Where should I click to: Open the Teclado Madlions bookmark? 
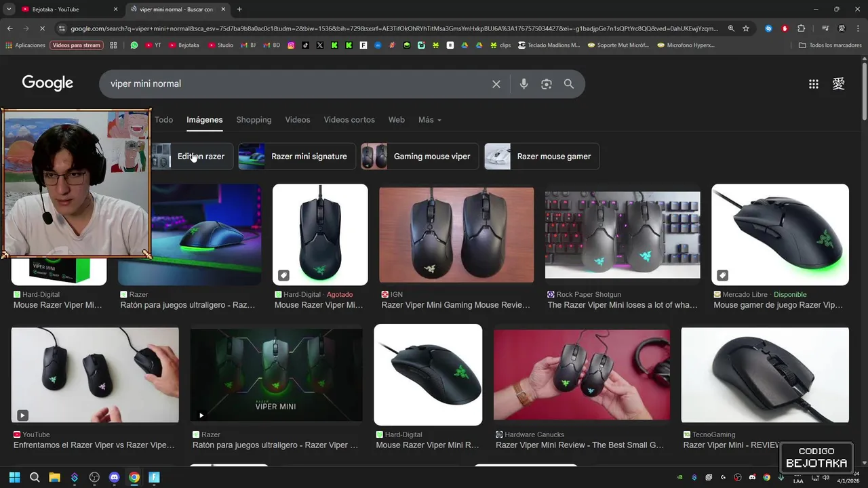(x=549, y=45)
